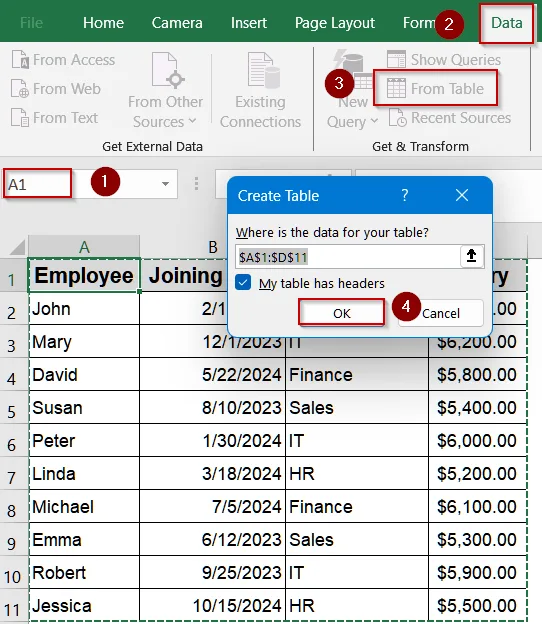
Task: Click date cell 10/15/2024
Action: (x=213, y=606)
